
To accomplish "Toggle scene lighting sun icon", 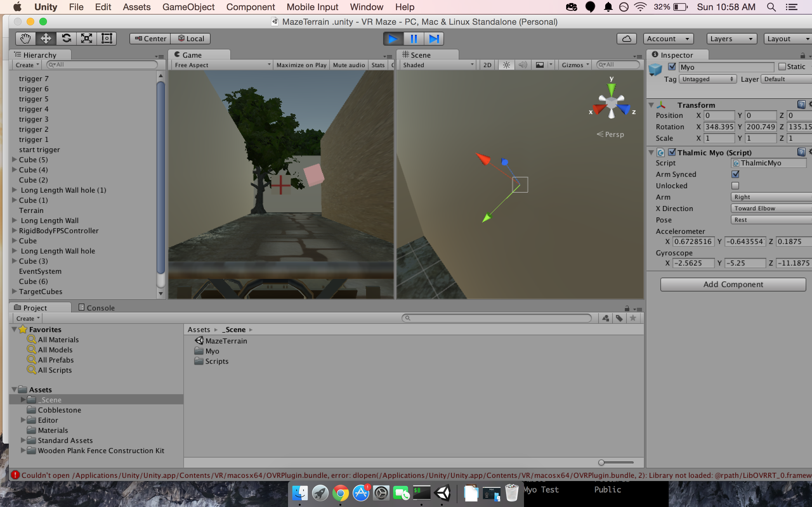I will [x=506, y=65].
